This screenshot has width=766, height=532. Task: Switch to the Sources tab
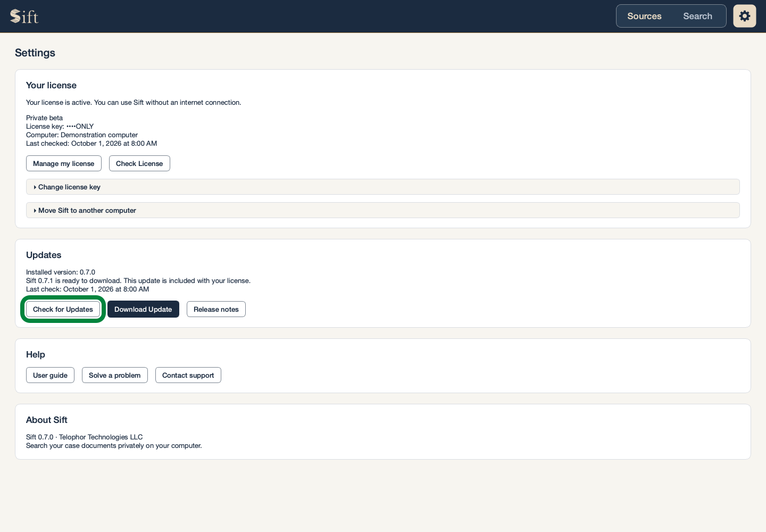[644, 16]
